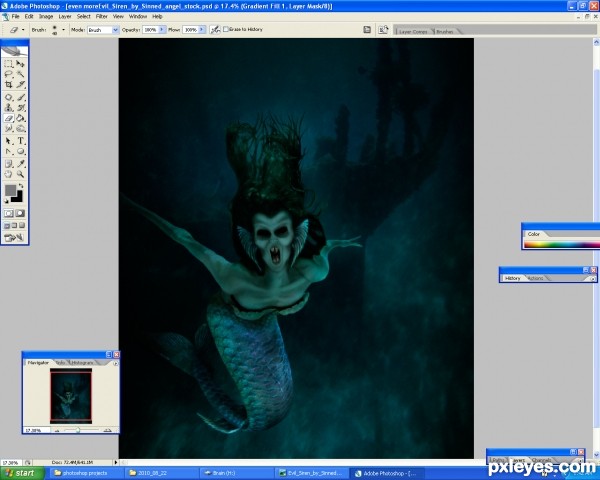The image size is (600, 480).
Task: Open the Filter menu
Action: point(101,16)
